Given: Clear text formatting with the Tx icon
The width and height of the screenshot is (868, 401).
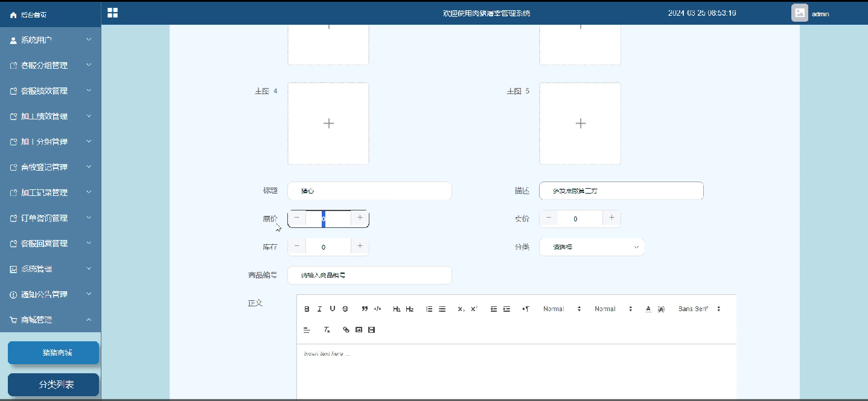Looking at the screenshot, I should tap(327, 330).
